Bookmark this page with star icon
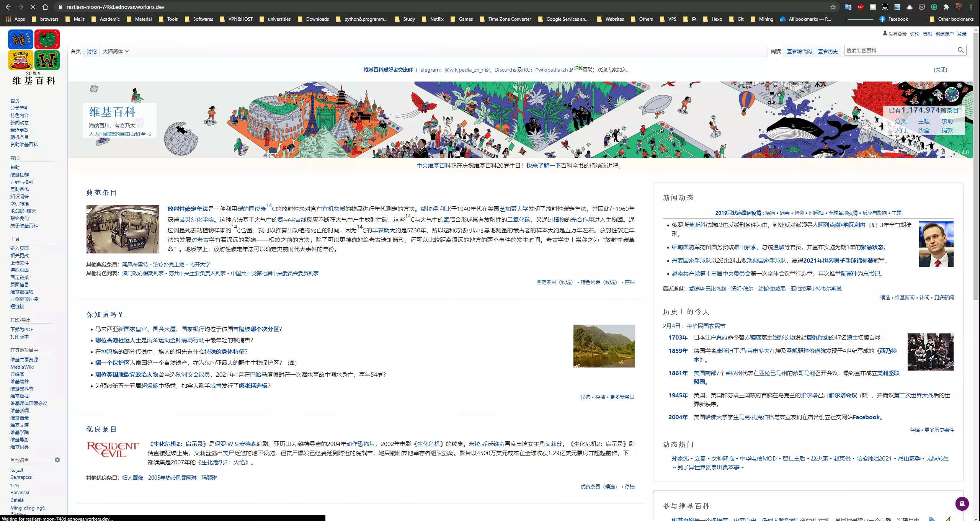This screenshot has height=521, width=980. pyautogui.click(x=833, y=7)
